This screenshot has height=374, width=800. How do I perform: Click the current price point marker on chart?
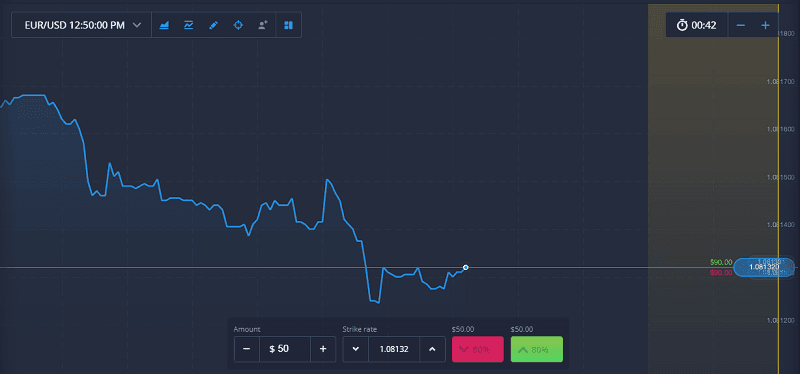pyautogui.click(x=465, y=267)
